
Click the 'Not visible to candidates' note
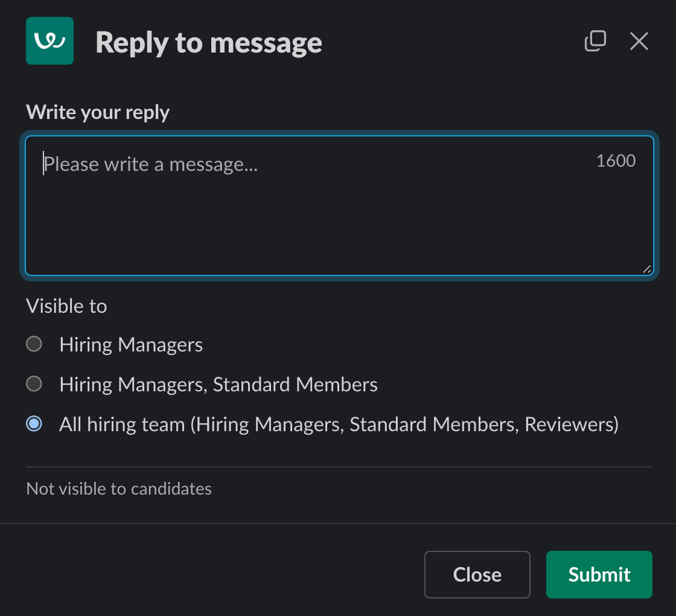[x=119, y=489]
